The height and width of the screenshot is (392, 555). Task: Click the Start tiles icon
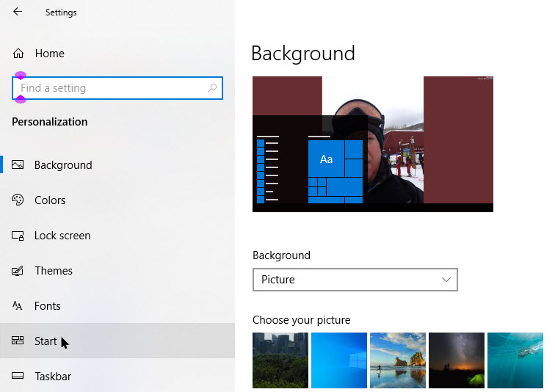[x=18, y=341]
